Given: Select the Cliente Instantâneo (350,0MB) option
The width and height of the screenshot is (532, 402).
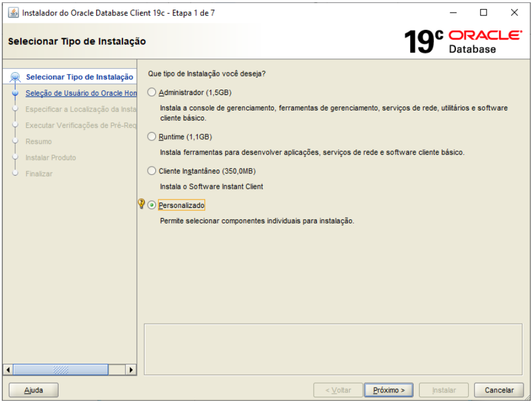Looking at the screenshot, I should [152, 171].
